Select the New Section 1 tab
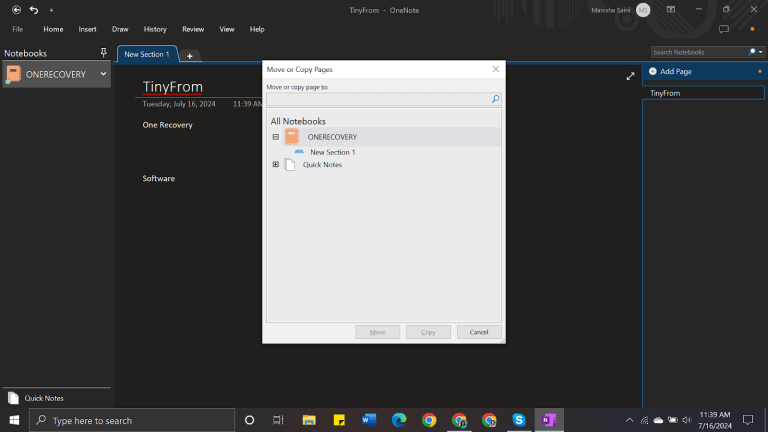768x432 pixels. (146, 54)
